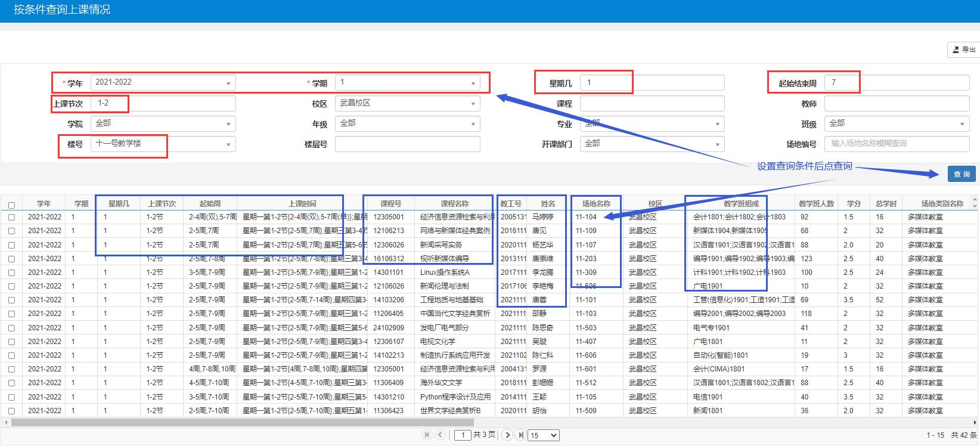Click the blue 查询 button
This screenshot has width=980, height=446.
(x=962, y=174)
